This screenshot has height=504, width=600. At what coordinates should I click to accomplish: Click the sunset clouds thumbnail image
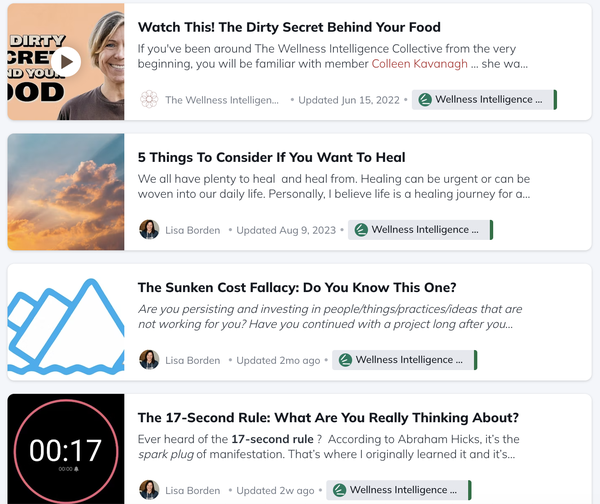point(66,192)
